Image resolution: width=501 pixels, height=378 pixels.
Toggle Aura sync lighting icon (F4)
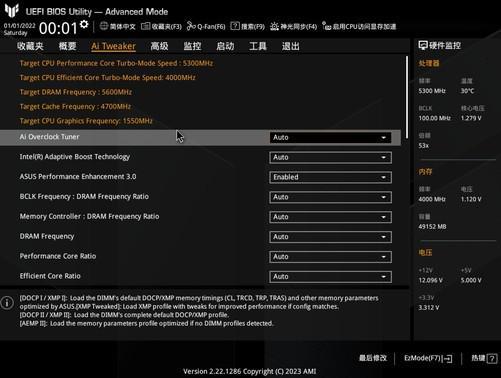click(274, 26)
